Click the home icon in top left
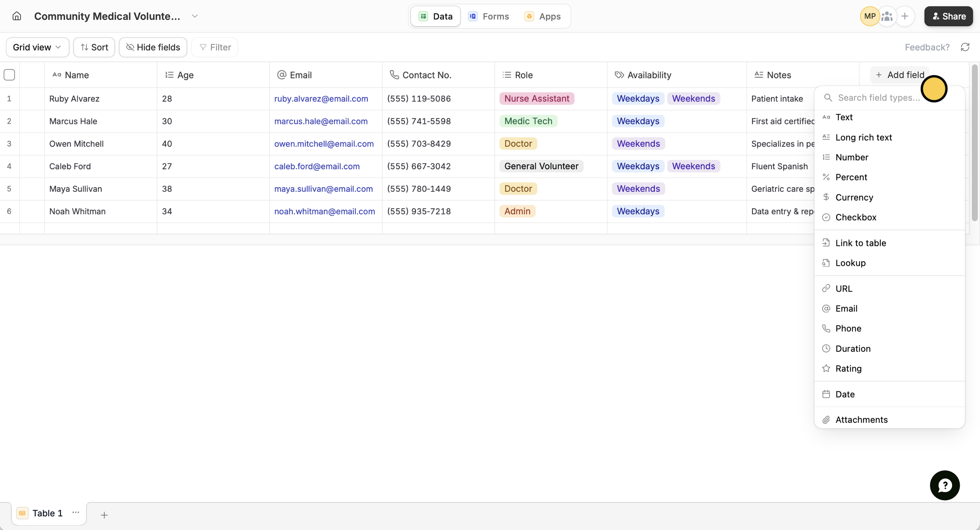Image resolution: width=980 pixels, height=530 pixels. [16, 16]
